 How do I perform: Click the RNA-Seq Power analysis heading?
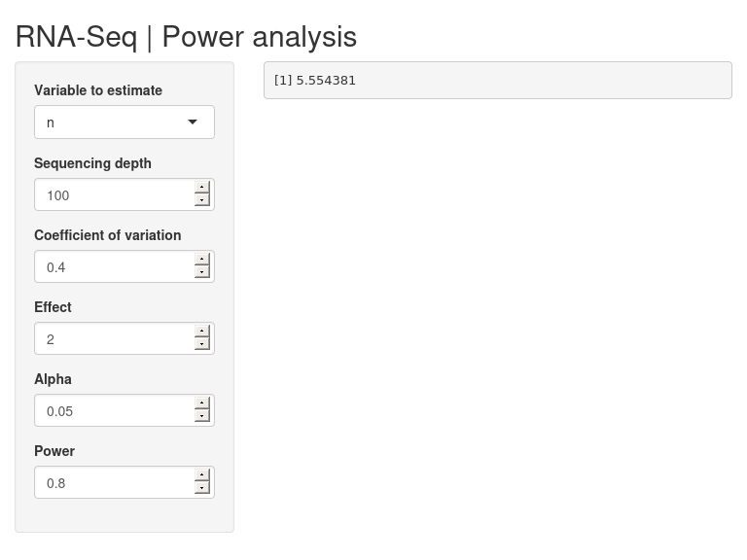click(186, 37)
